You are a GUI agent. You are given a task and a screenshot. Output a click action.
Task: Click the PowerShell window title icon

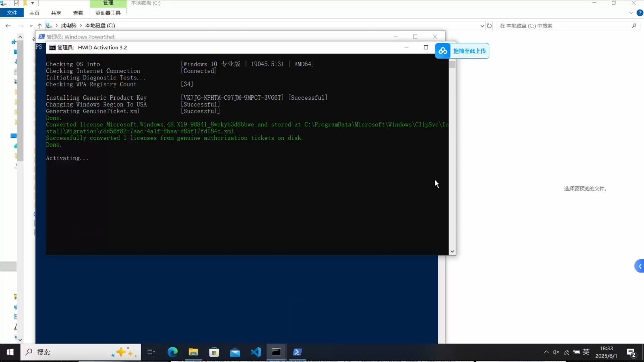(42, 37)
